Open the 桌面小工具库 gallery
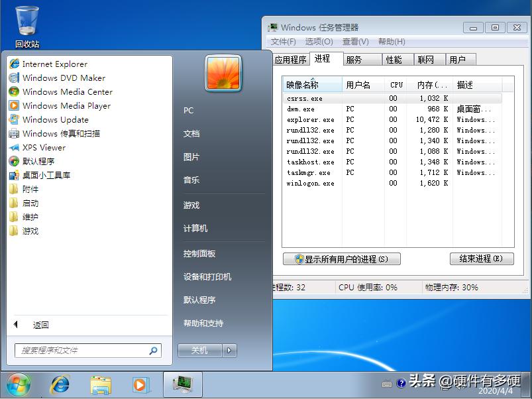This screenshot has height=399, width=532. (x=44, y=175)
